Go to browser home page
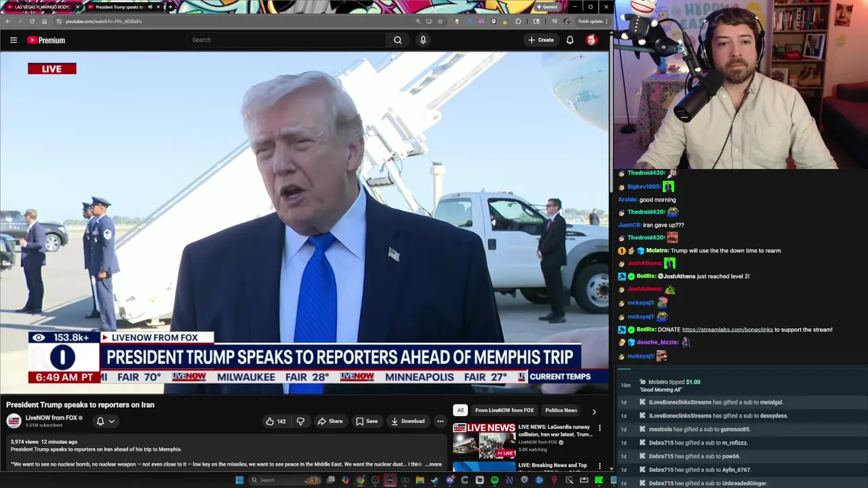868x488 pixels. point(44,21)
